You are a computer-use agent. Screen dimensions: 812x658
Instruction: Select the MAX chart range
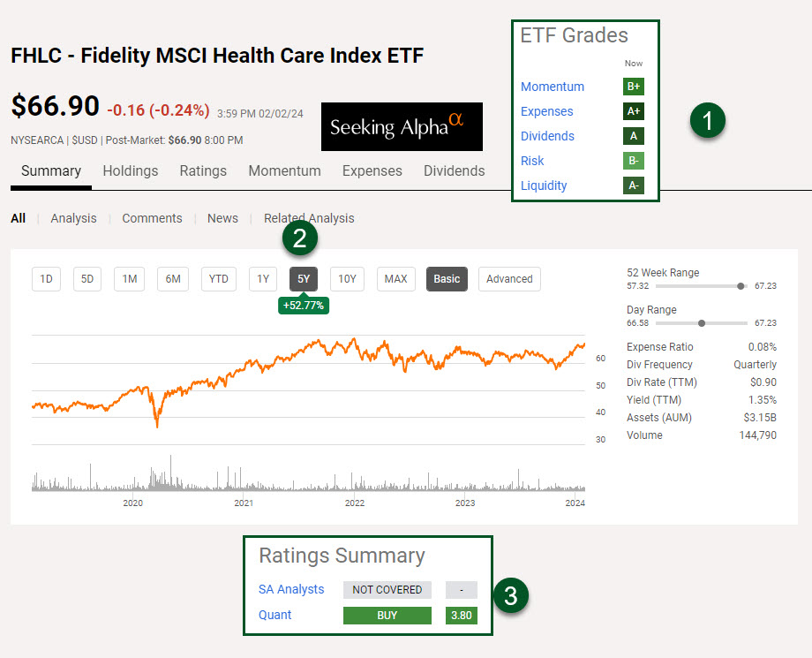pos(395,279)
